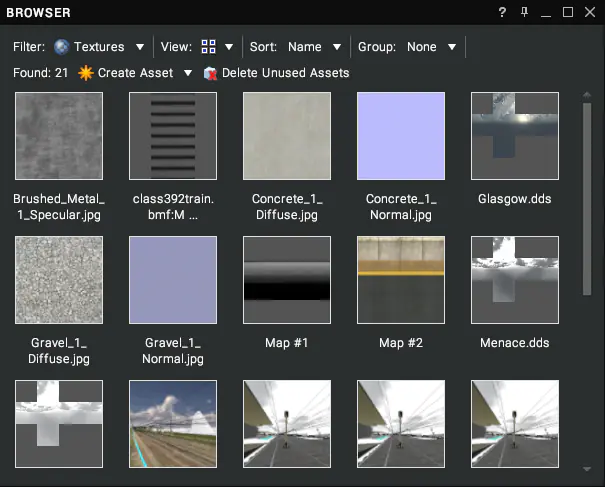Click the grid view mode icon
Image resolution: width=605 pixels, height=487 pixels.
208,47
